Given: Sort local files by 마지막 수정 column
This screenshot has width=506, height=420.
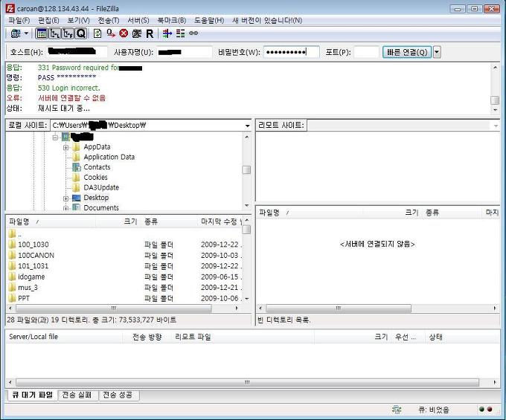Looking at the screenshot, I should tap(220, 222).
